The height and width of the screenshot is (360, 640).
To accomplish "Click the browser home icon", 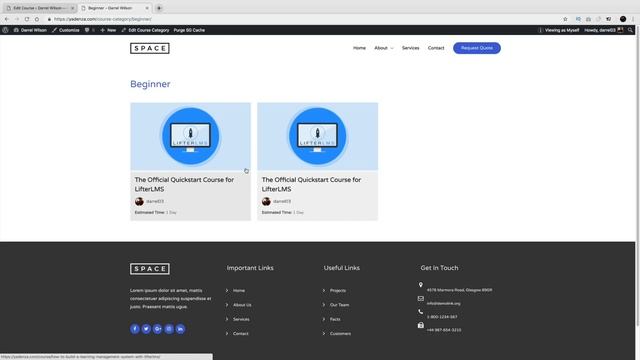I will coord(37,19).
